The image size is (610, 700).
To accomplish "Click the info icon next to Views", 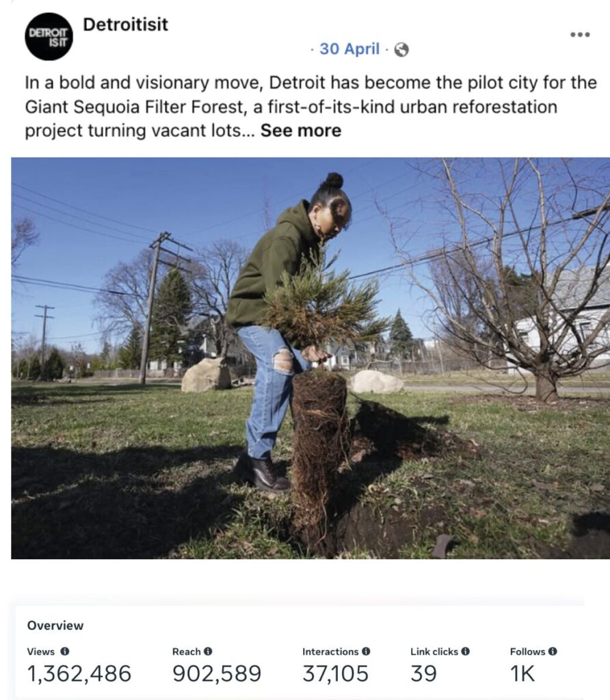I will point(65,651).
